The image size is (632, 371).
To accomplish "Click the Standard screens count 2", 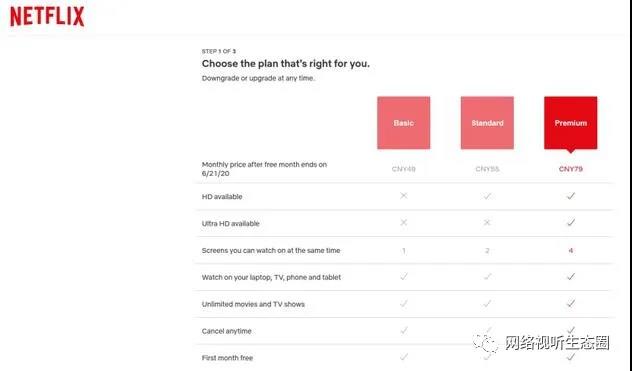I will 487,250.
